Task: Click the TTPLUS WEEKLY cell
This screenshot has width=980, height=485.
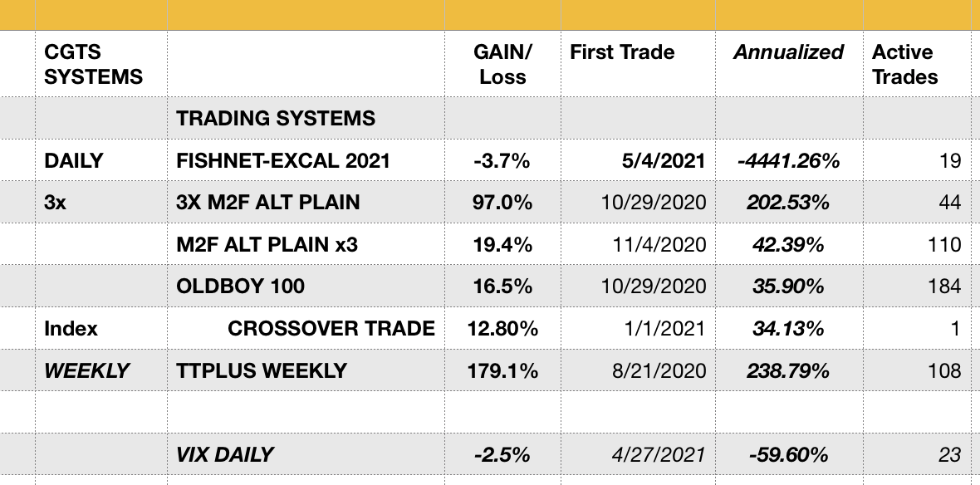Action: [x=262, y=370]
